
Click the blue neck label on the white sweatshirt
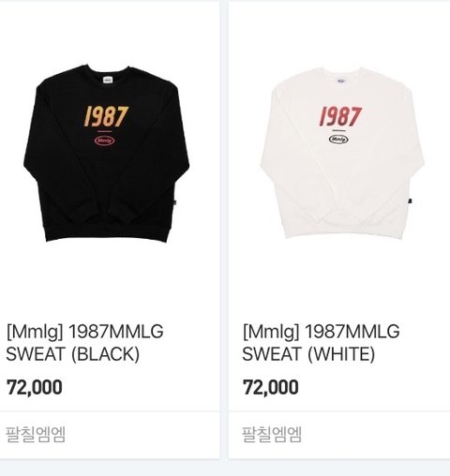[341, 81]
